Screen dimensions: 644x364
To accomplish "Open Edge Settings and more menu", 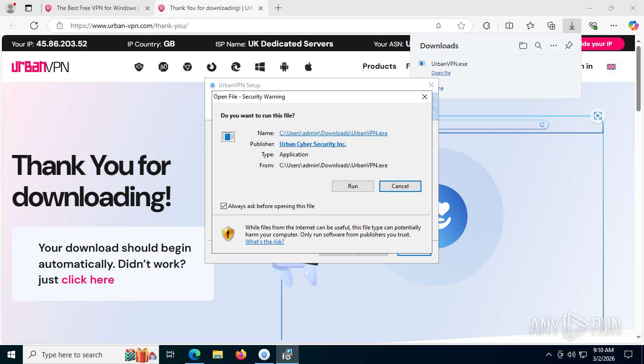I will click(x=614, y=26).
